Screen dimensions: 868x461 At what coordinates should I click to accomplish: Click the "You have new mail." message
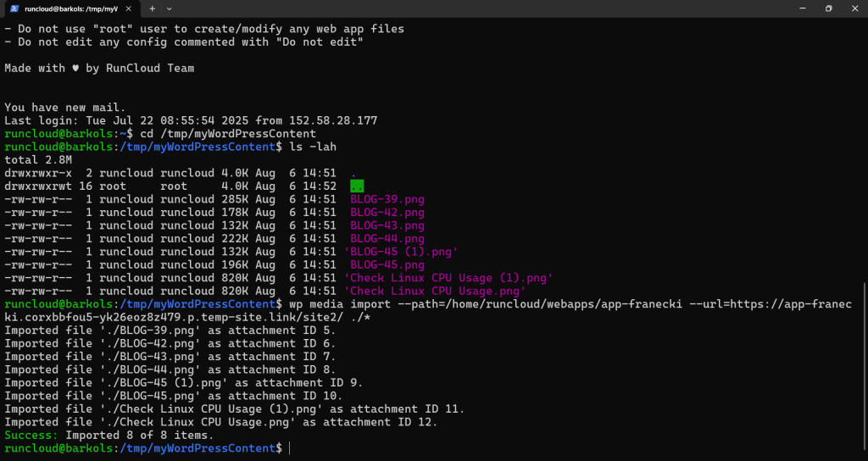[x=65, y=108]
